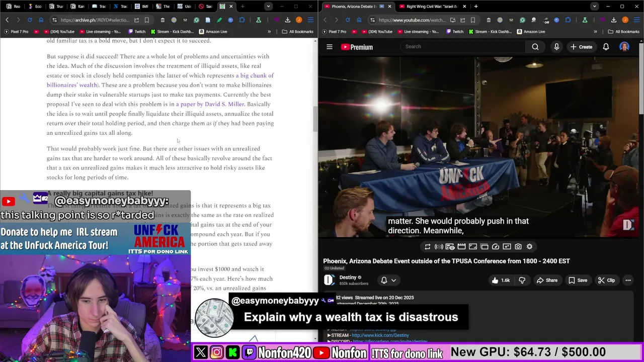Open Destiny channel avatar
644x362 pixels.
(329, 280)
